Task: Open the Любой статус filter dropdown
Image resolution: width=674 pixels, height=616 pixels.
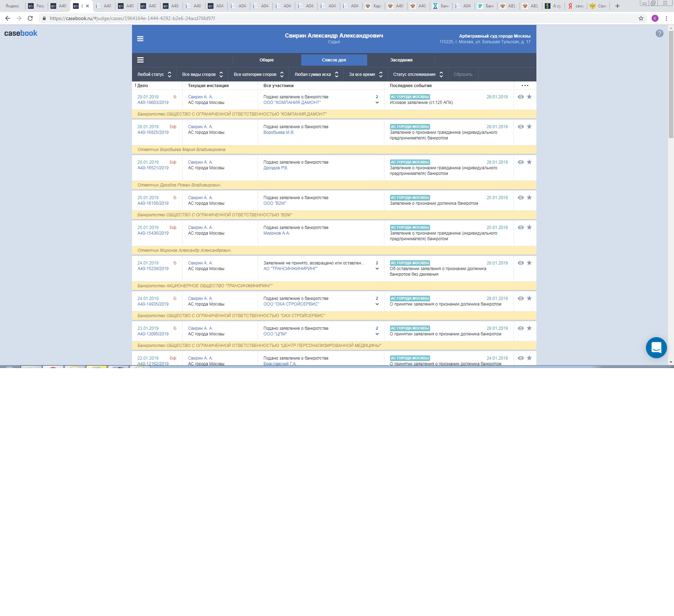Action: click(x=154, y=74)
